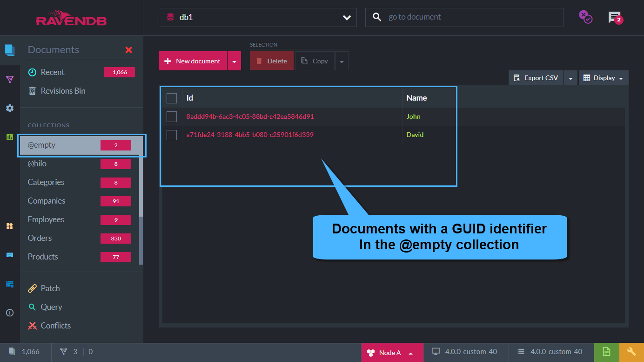Open document a71fde24-3188-4bb5-b080-c25901f6d339
Image resolution: width=644 pixels, height=362 pixels.
pos(250,135)
